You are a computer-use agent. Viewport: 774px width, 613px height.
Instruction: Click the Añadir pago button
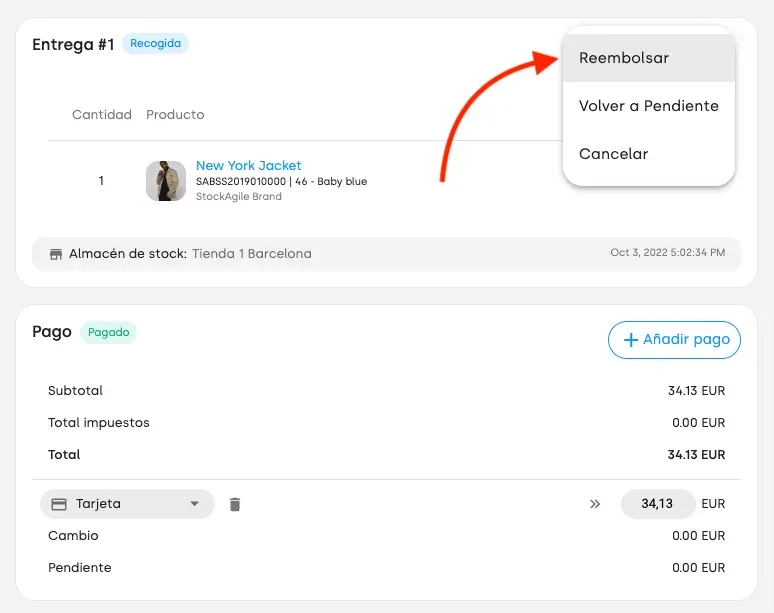[x=674, y=340]
